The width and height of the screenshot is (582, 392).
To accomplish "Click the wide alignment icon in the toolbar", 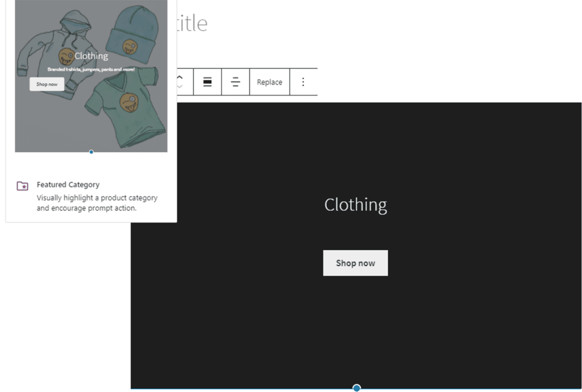I will coord(207,81).
